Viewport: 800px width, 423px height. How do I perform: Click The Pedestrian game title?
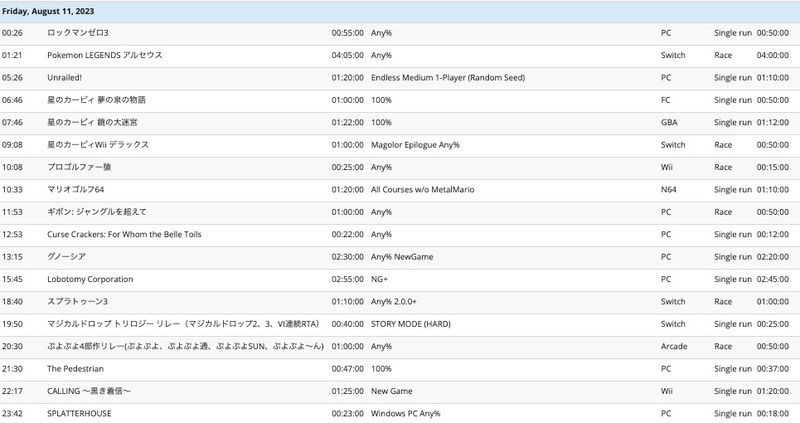(75, 369)
